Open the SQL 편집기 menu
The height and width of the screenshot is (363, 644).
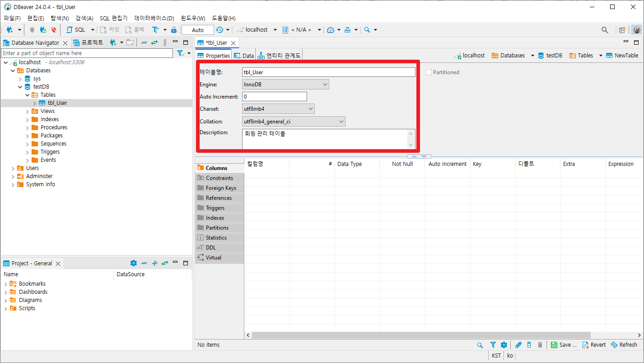(x=113, y=19)
